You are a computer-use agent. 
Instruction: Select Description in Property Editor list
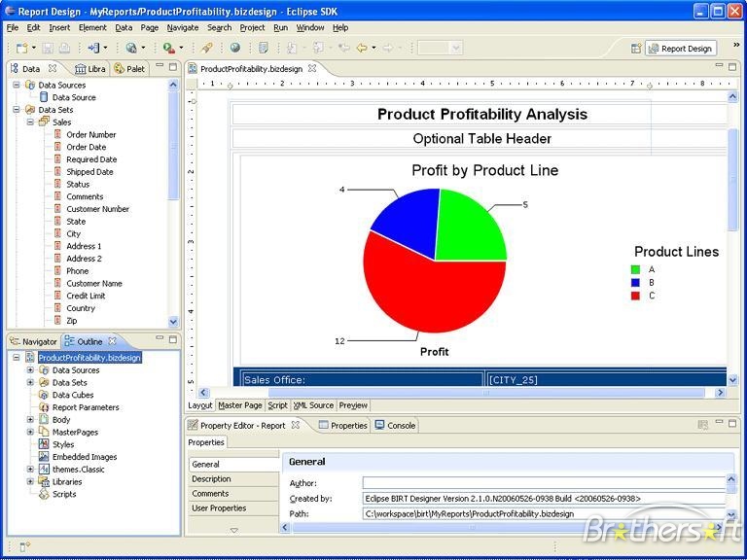pos(211,479)
